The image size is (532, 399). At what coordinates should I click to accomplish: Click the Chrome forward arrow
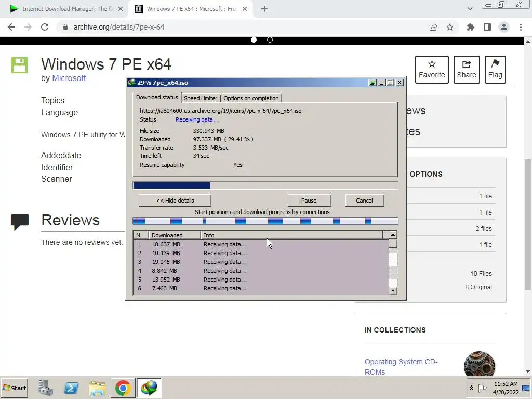(x=28, y=27)
